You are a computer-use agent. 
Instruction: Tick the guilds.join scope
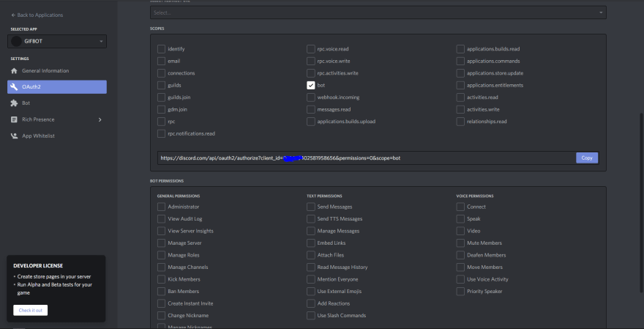point(161,97)
